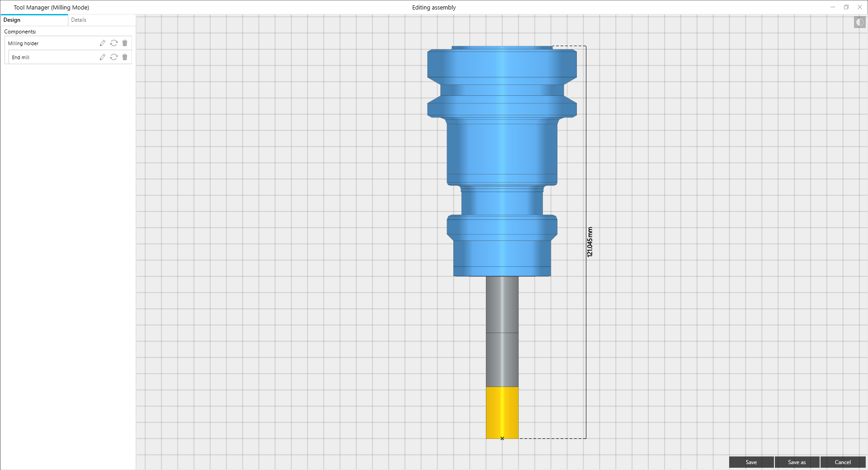The width and height of the screenshot is (868, 470).
Task: Edit the End mill component
Action: point(103,57)
